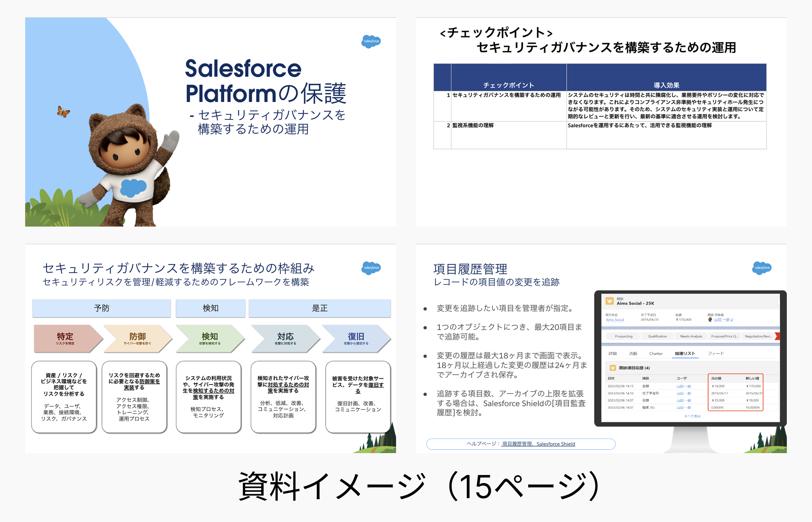This screenshot has width=812, height=522.
Task: Open the Aims Social account link
Action: click(615, 320)
